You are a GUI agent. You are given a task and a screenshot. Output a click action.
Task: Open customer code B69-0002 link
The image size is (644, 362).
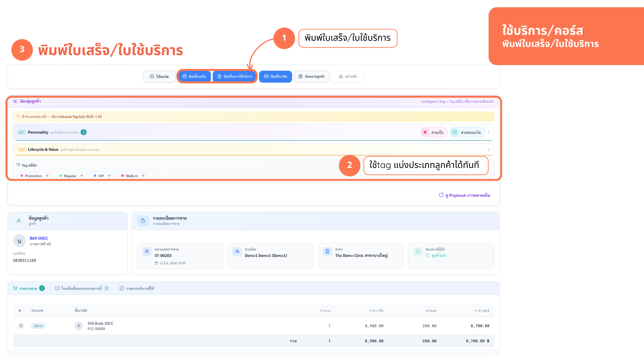(39, 238)
